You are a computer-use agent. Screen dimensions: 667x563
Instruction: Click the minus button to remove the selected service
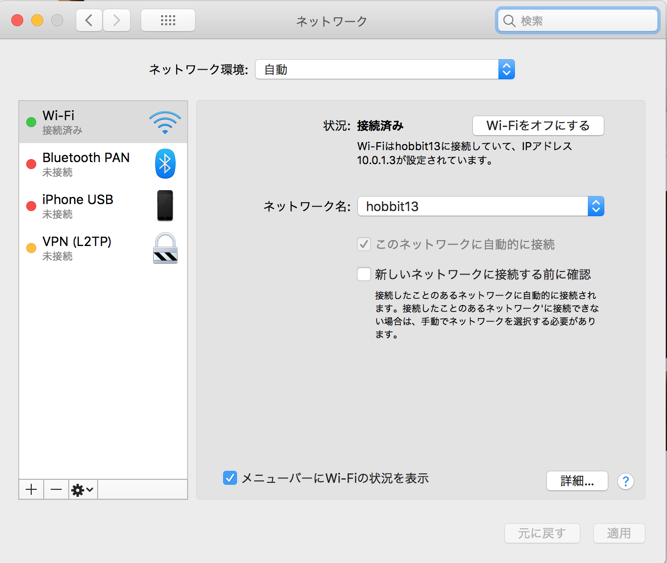click(56, 489)
